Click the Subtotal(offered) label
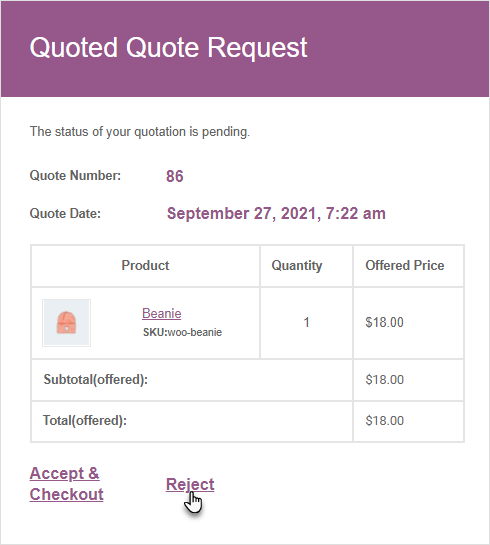This screenshot has height=545, width=490. pyautogui.click(x=96, y=380)
